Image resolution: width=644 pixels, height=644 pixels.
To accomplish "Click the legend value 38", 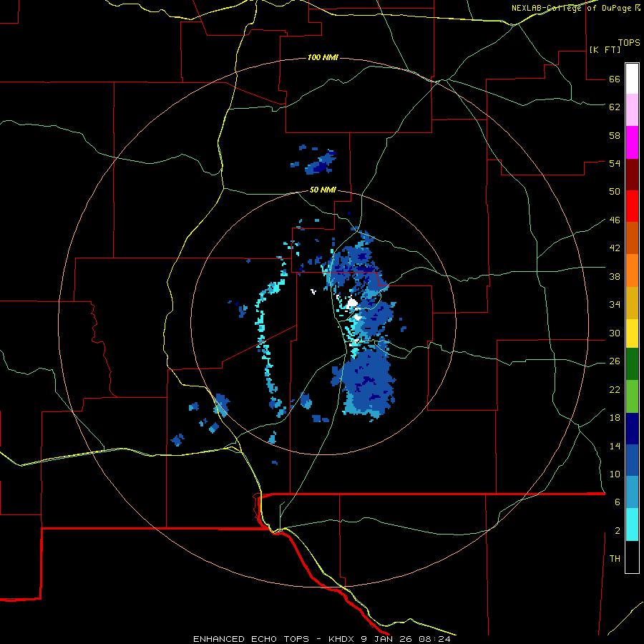I will [615, 276].
